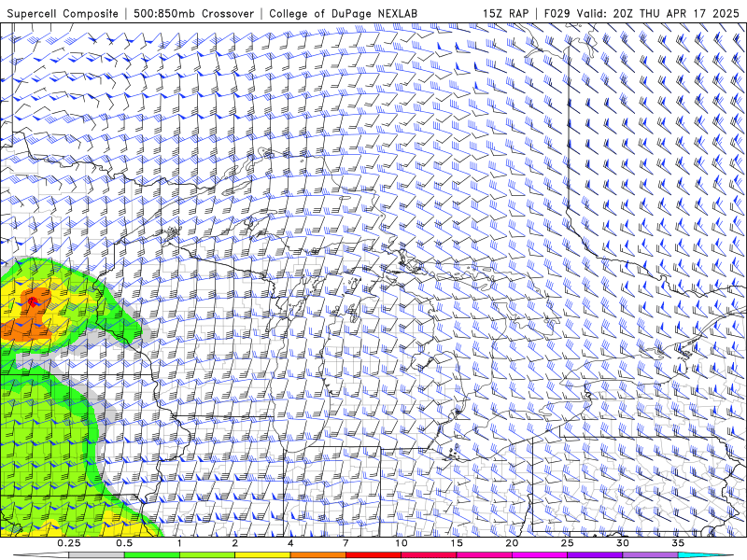Image resolution: width=747 pixels, height=560 pixels.
Task: Click the 'F029' forecast hour text
Action: 557,14
